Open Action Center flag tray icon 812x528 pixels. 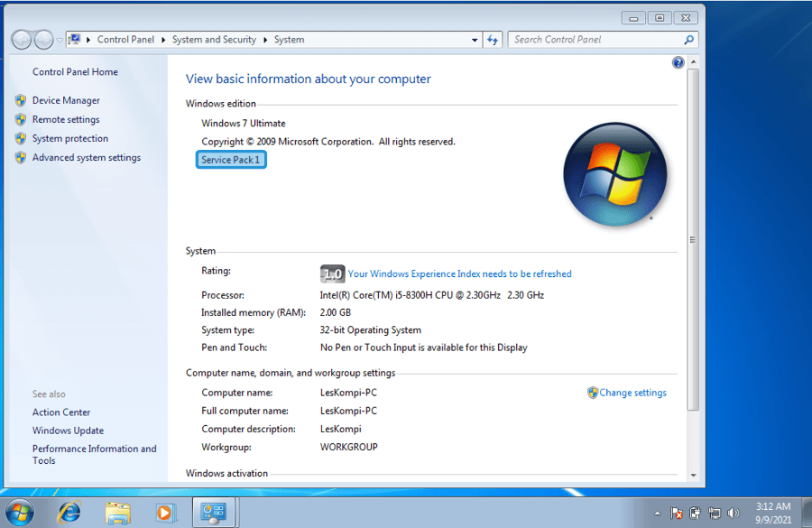677,513
